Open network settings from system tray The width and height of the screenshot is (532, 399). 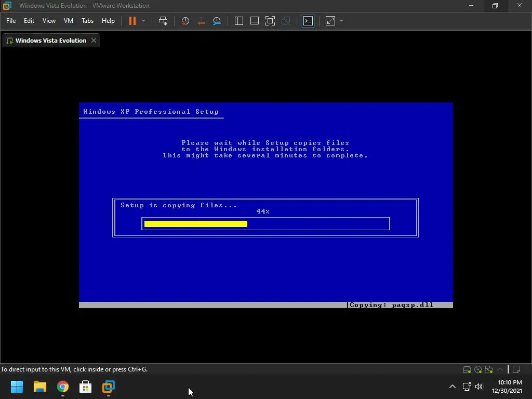click(x=467, y=387)
